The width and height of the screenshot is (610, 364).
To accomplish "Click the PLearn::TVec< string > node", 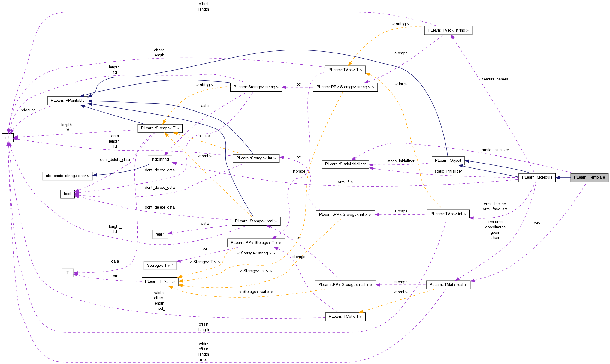I will 448,30.
